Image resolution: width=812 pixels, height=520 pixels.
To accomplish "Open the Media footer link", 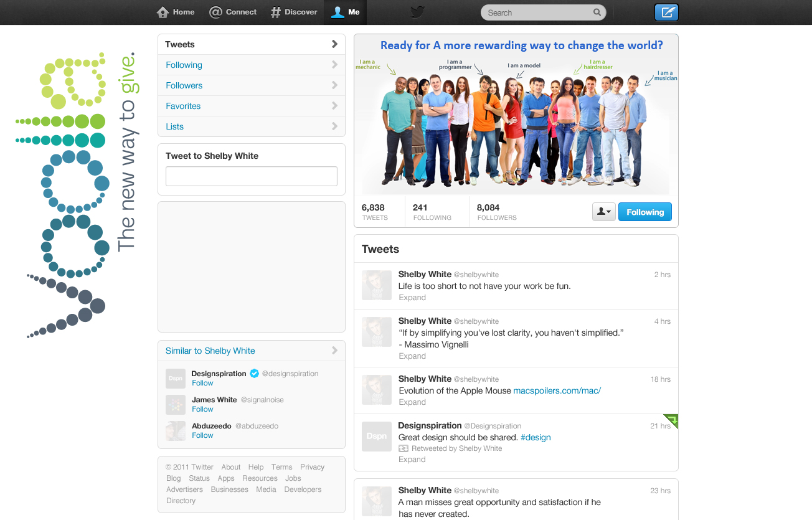I will pos(266,489).
